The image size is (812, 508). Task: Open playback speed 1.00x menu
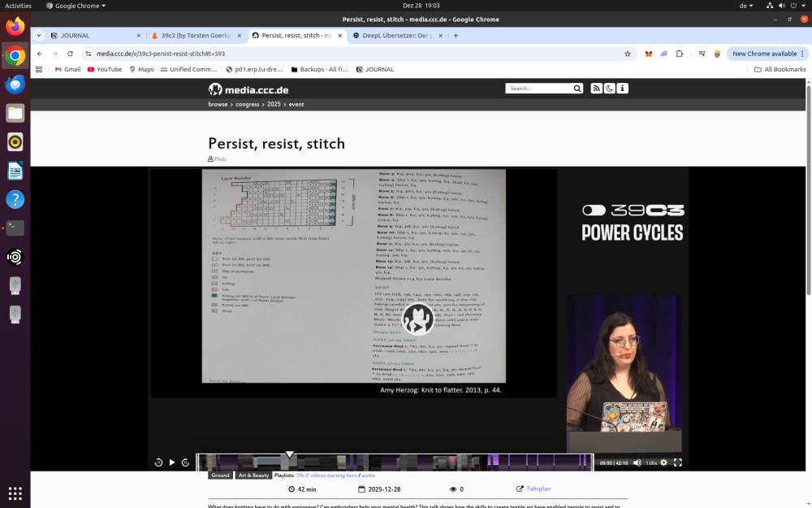[x=650, y=462]
